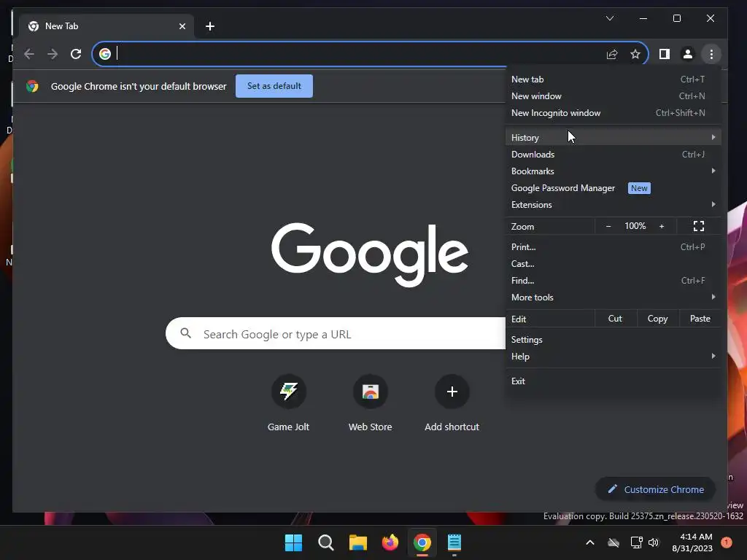
Task: Open the Game Jolt shortcut
Action: tap(288, 402)
